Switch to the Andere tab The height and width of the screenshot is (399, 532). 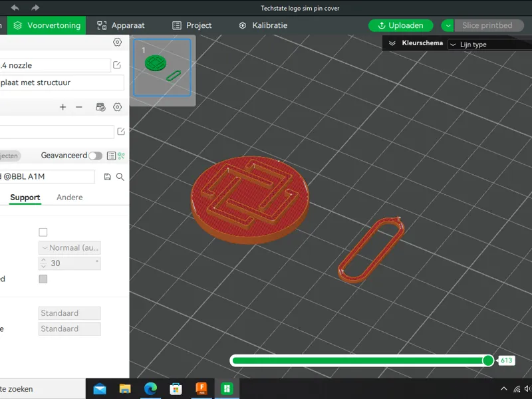[70, 198]
